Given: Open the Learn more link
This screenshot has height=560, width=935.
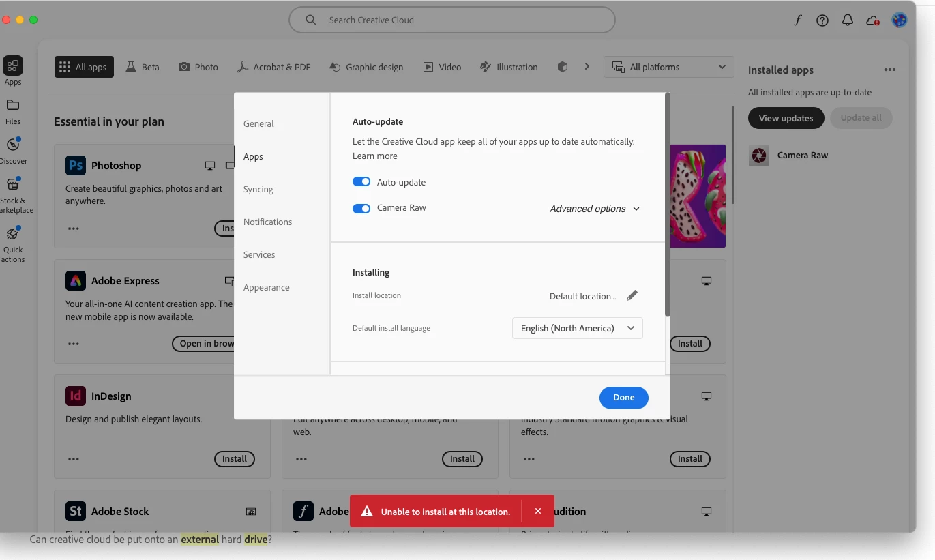Looking at the screenshot, I should [x=375, y=156].
